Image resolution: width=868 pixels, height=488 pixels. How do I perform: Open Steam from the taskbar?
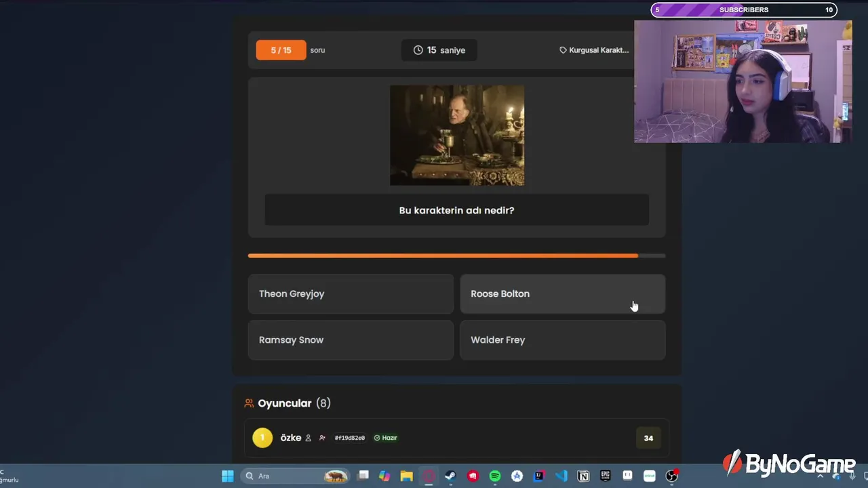click(x=450, y=476)
